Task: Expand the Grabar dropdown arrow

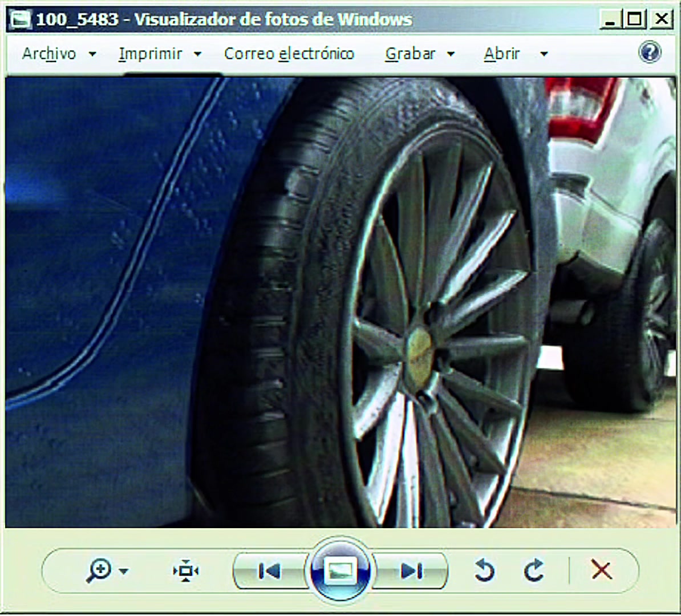Action: pyautogui.click(x=451, y=54)
